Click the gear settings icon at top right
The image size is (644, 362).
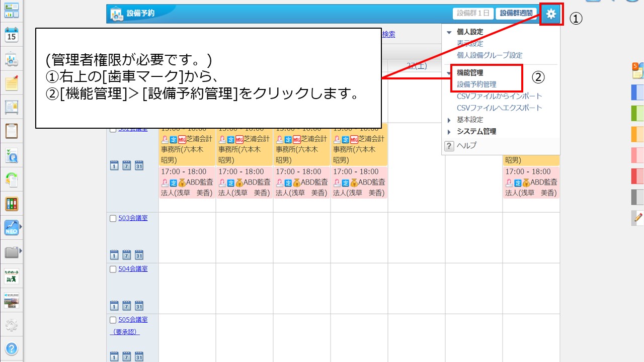coord(551,14)
